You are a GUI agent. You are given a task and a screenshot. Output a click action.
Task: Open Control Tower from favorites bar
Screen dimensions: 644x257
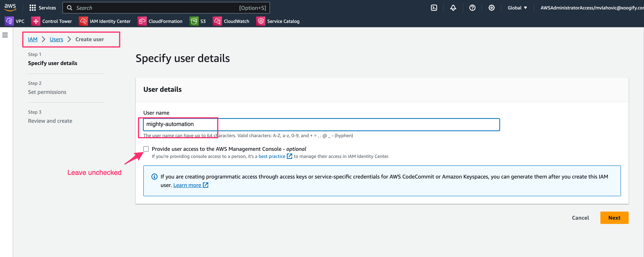pyautogui.click(x=52, y=21)
